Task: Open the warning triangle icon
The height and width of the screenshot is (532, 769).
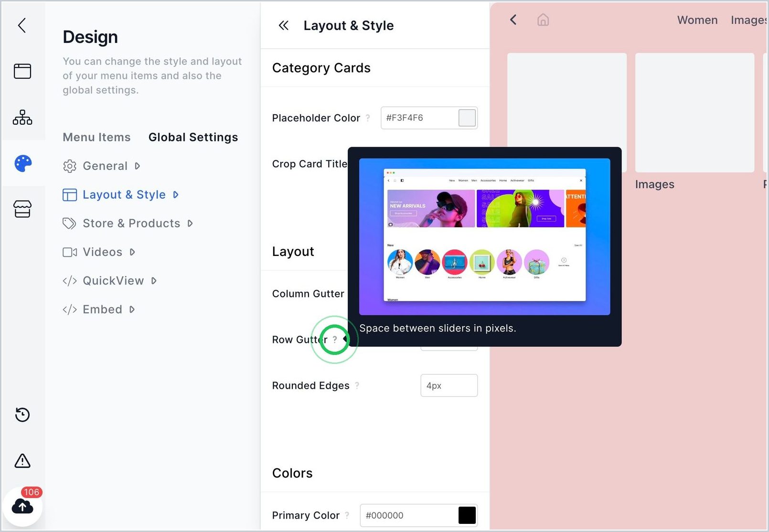Action: (22, 461)
